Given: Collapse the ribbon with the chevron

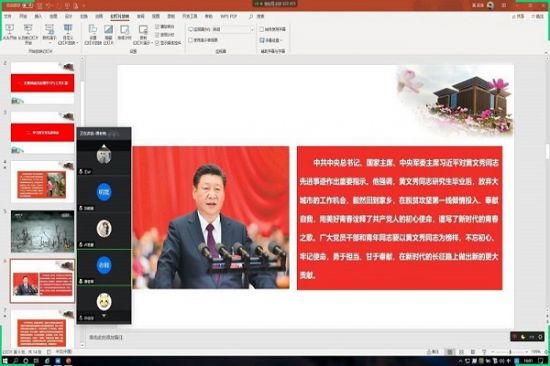Looking at the screenshot, I should [546, 52].
